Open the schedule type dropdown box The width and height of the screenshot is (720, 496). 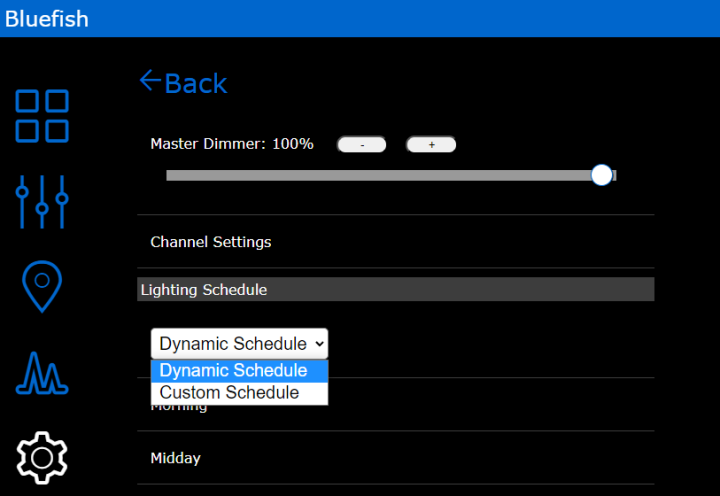click(238, 344)
